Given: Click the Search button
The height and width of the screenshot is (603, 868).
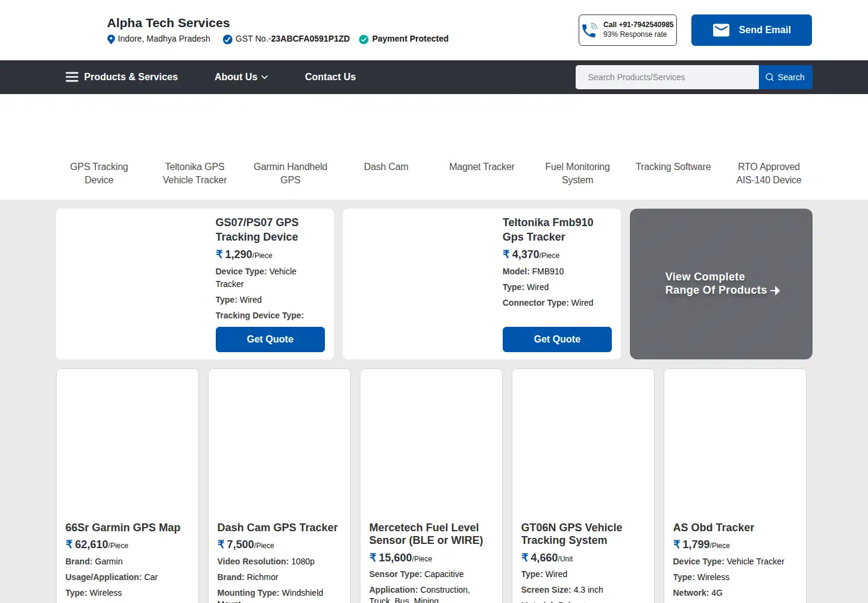Looking at the screenshot, I should pos(785,77).
